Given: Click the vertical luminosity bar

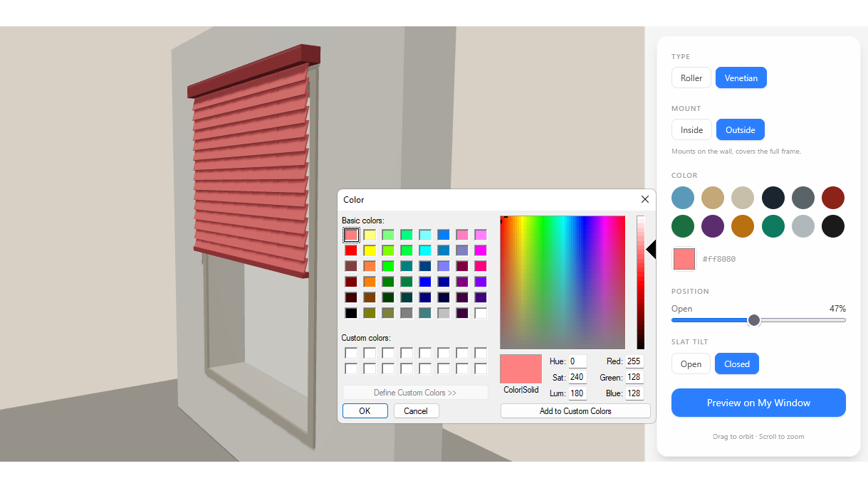Looking at the screenshot, I should [641, 282].
